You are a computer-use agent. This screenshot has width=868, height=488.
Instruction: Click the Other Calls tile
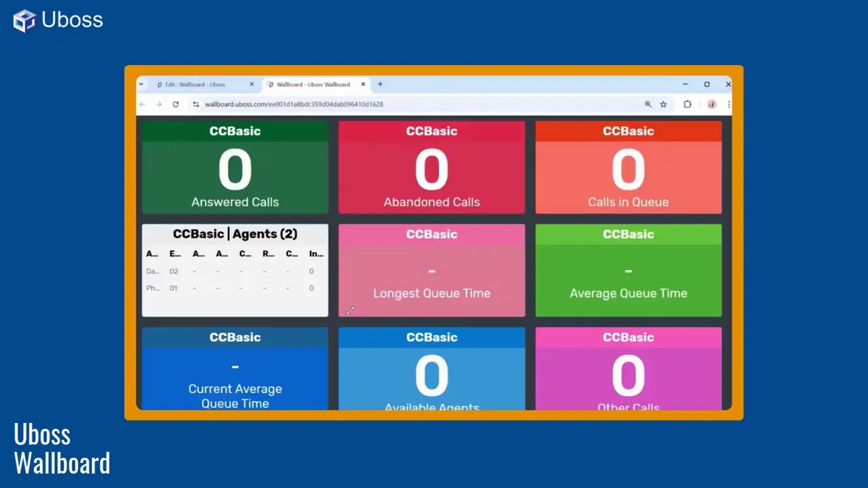pos(628,369)
